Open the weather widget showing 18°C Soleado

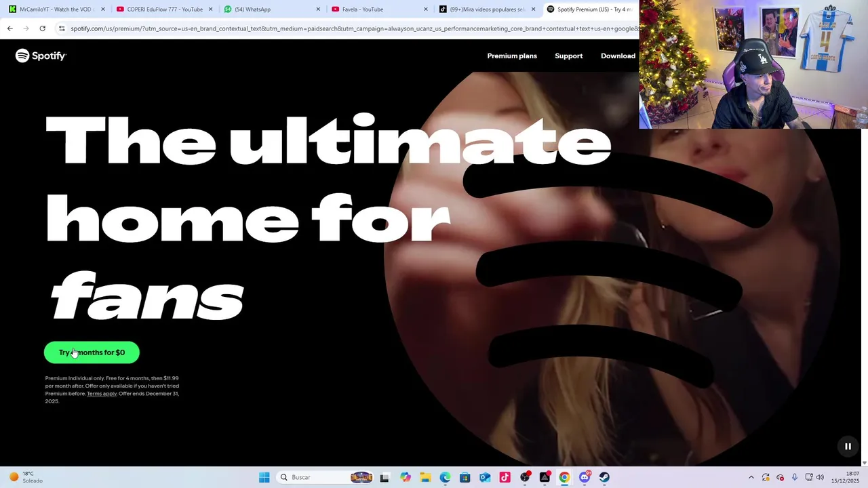click(x=26, y=477)
